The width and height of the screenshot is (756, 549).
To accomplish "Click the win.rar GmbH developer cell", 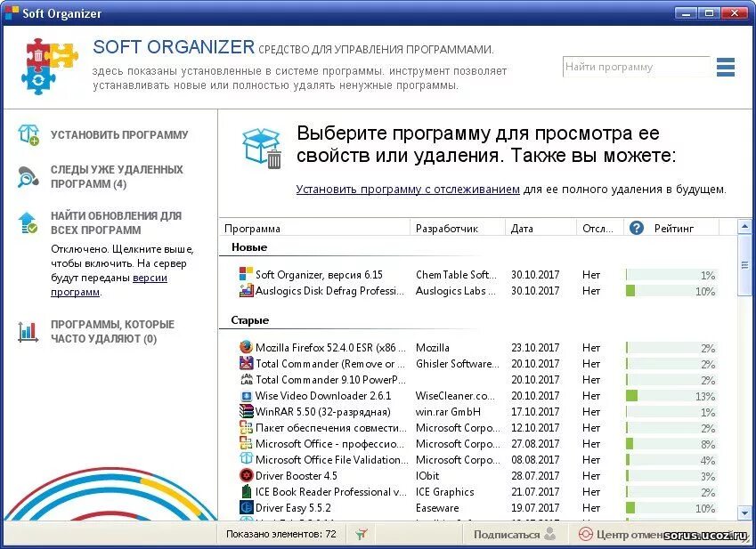I will (x=448, y=412).
